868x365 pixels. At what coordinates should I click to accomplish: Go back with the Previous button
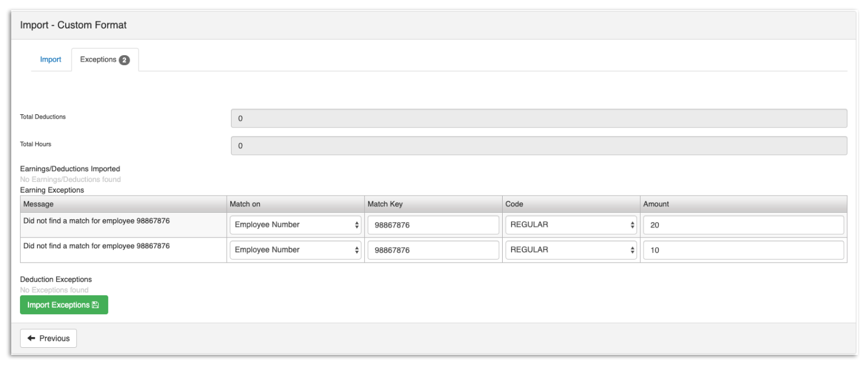coord(49,338)
